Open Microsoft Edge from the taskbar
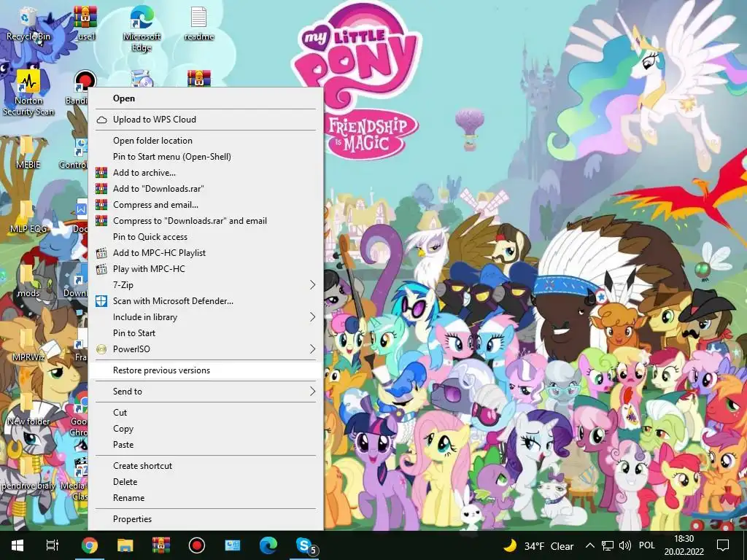 click(x=268, y=545)
